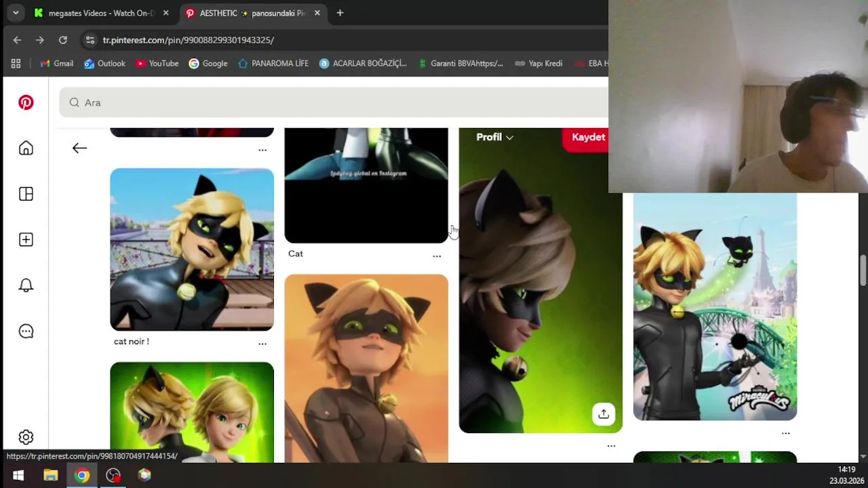This screenshot has width=868, height=488.
Task: Expand the Profil board dropdown
Action: pos(494,137)
